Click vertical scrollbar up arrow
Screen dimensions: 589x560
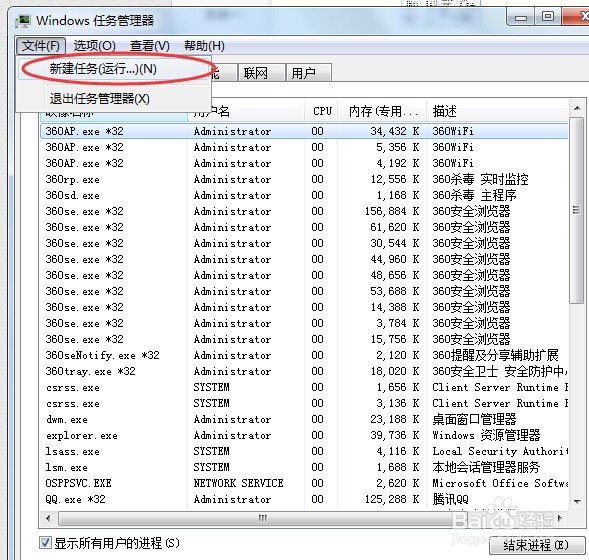click(x=577, y=109)
